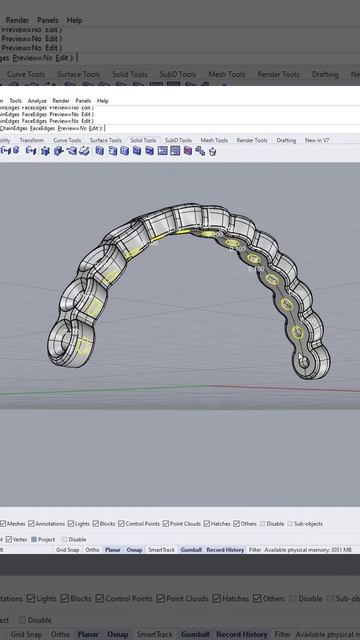Toggle the Hatches filter checkbox in front window
Image resolution: width=360 pixels, height=640 pixels.
[x=207, y=523]
